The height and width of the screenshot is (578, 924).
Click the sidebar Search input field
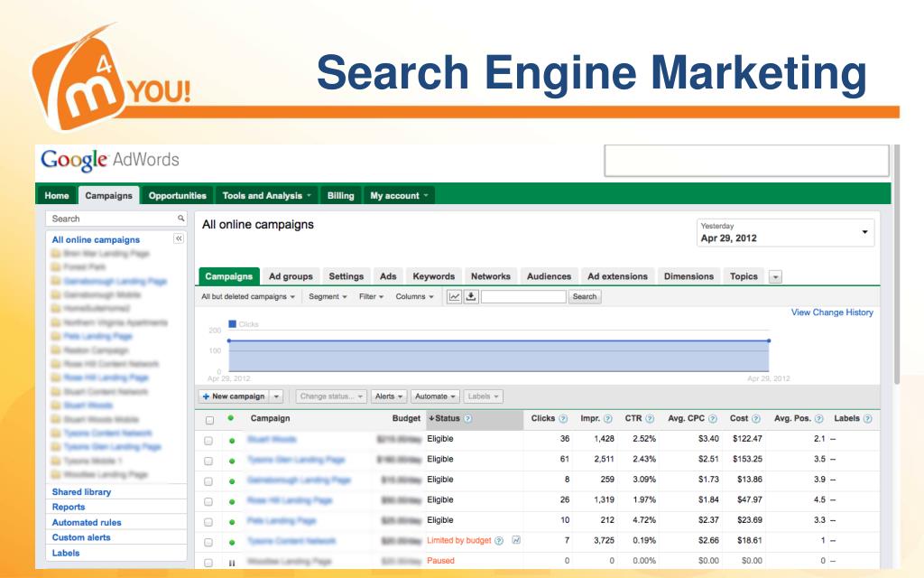[x=112, y=219]
